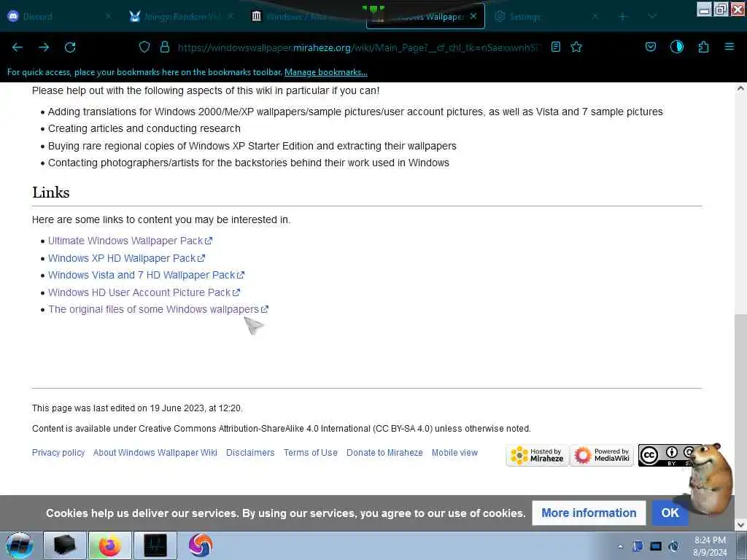Open the Privacy policy link
The image size is (747, 560).
pos(58,453)
